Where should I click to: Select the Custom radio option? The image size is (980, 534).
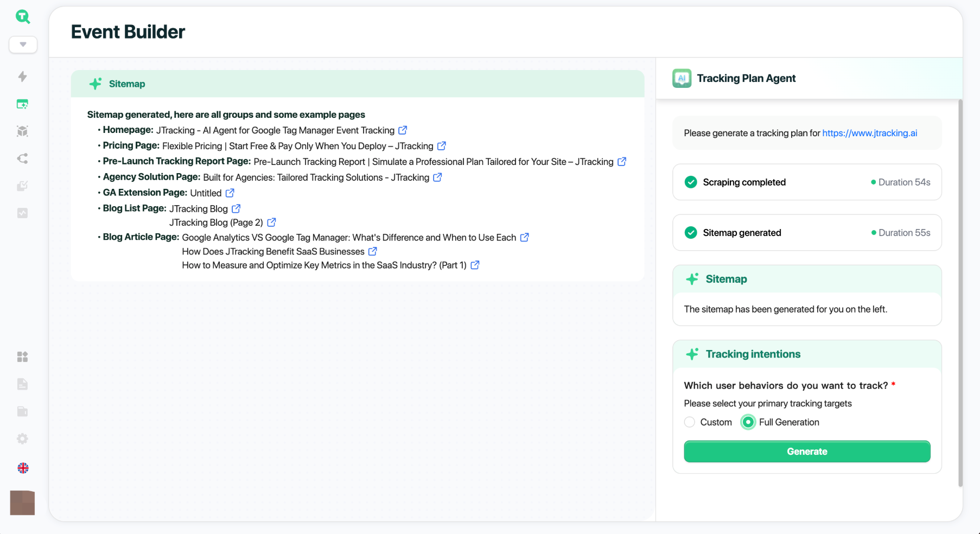[x=690, y=422]
